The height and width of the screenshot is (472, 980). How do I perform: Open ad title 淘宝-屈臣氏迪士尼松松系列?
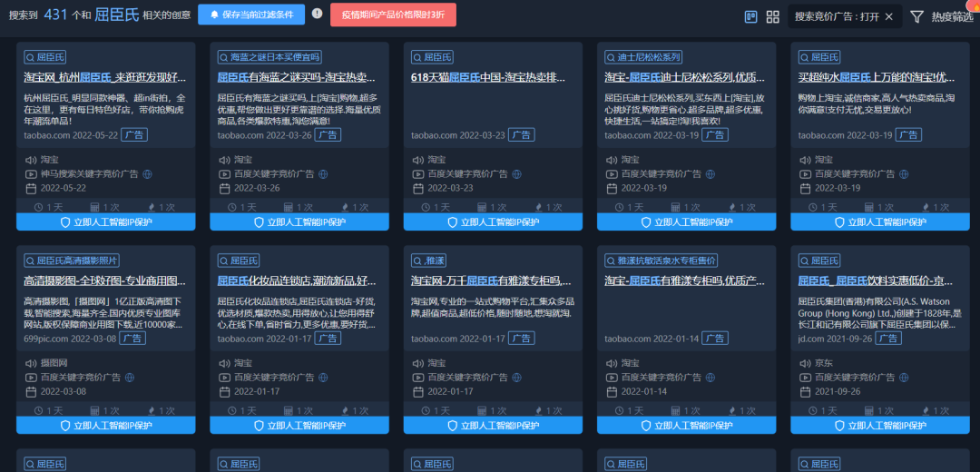pos(685,78)
